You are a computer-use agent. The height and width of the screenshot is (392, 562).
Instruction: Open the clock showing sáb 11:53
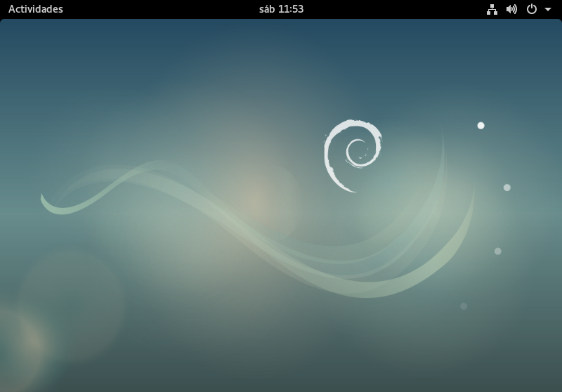pyautogui.click(x=281, y=9)
